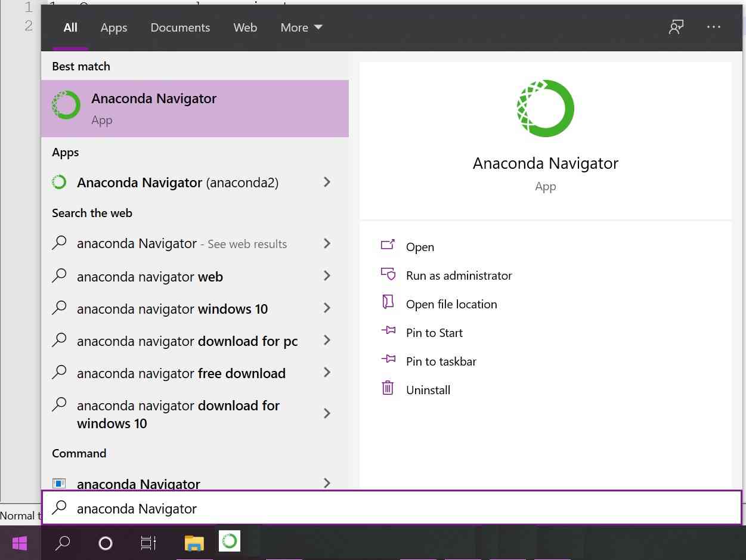Click the large Anaconda Navigator logo in details pane
746x560 pixels.
click(x=546, y=109)
